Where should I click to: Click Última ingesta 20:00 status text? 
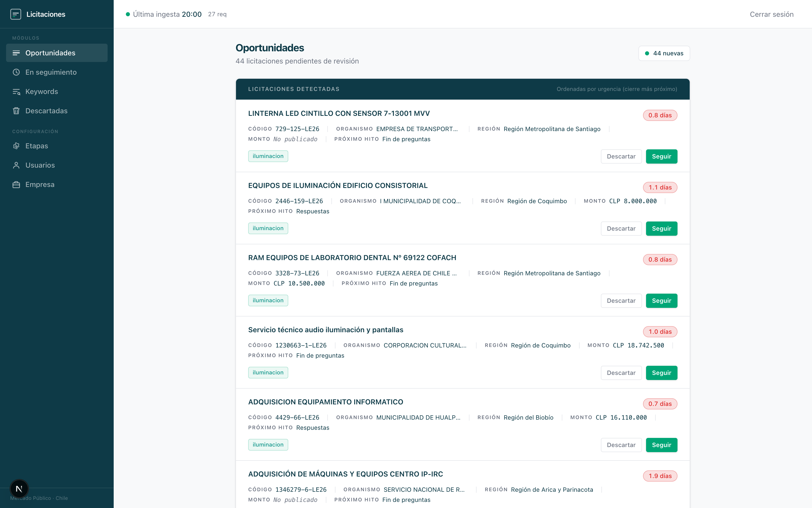coord(167,14)
